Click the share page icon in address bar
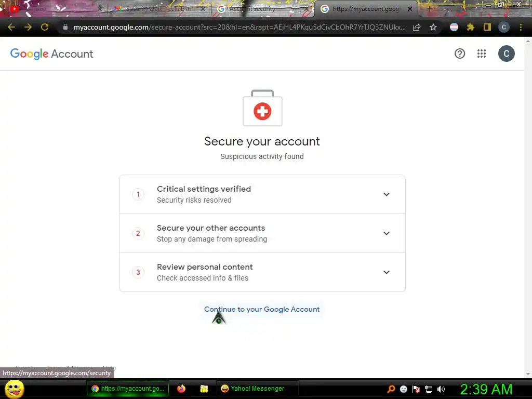Screen dimensions: 532x399 point(417,27)
